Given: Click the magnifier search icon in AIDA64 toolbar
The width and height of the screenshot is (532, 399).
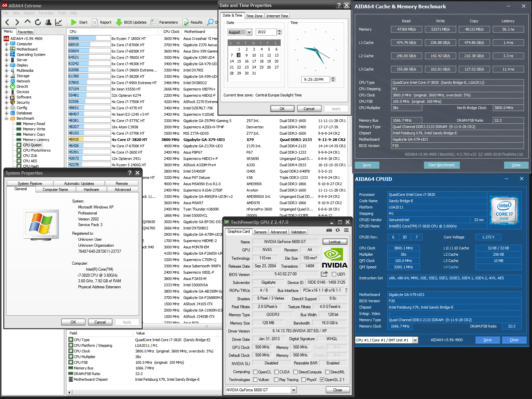Looking at the screenshot, I should (210, 22).
